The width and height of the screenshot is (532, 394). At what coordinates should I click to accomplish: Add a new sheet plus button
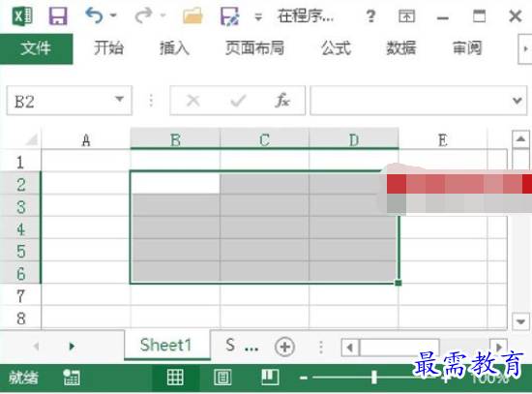(284, 347)
